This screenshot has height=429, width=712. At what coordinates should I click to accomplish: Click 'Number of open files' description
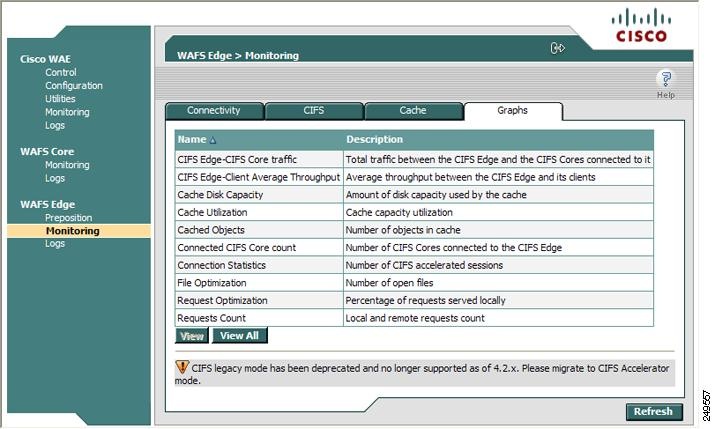pyautogui.click(x=390, y=283)
